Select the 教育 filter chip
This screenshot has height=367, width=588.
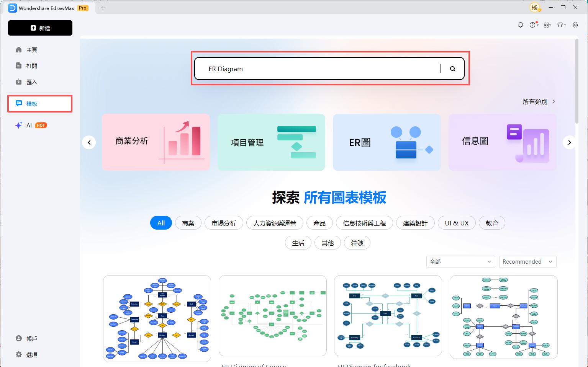click(492, 223)
